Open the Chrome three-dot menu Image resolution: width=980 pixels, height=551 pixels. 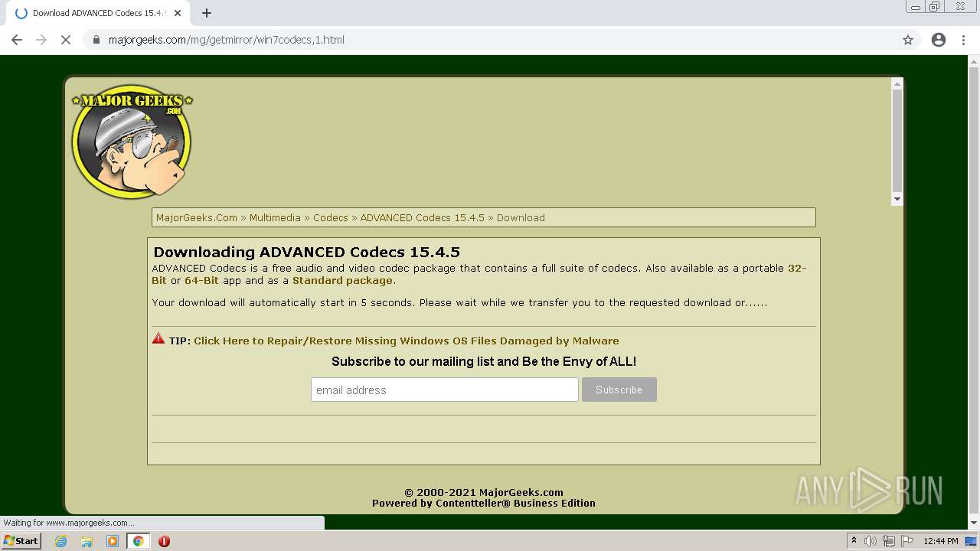(x=964, y=40)
